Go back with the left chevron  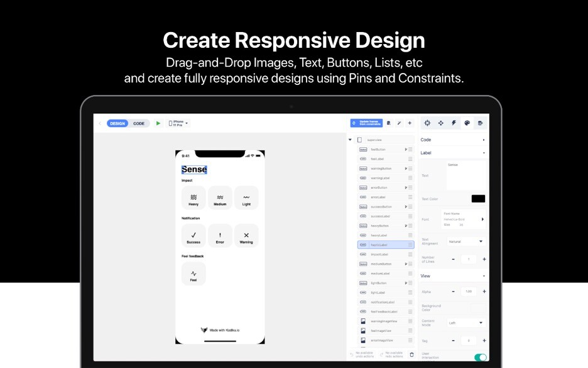click(x=100, y=123)
